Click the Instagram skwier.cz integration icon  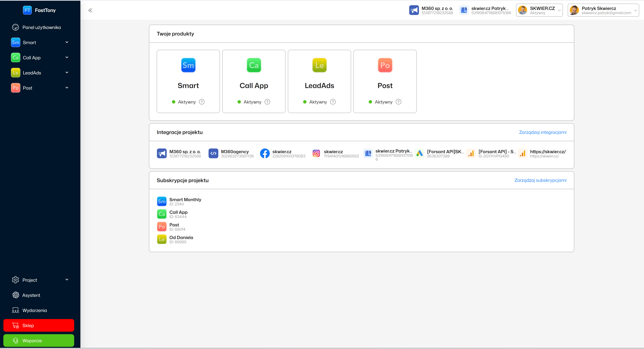coord(316,153)
